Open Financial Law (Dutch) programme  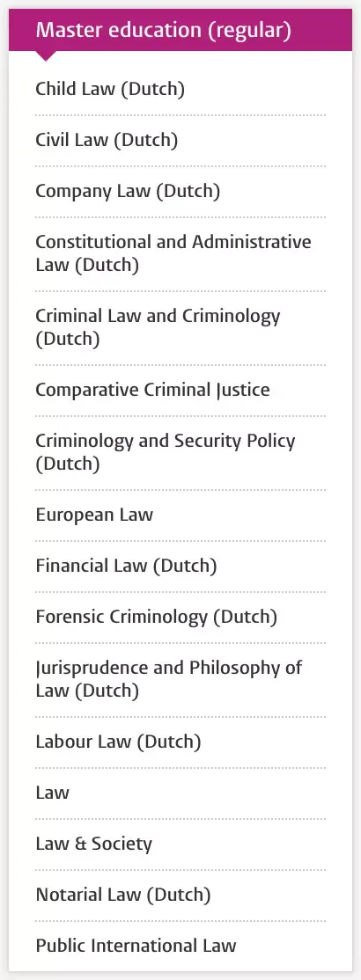[127, 566]
